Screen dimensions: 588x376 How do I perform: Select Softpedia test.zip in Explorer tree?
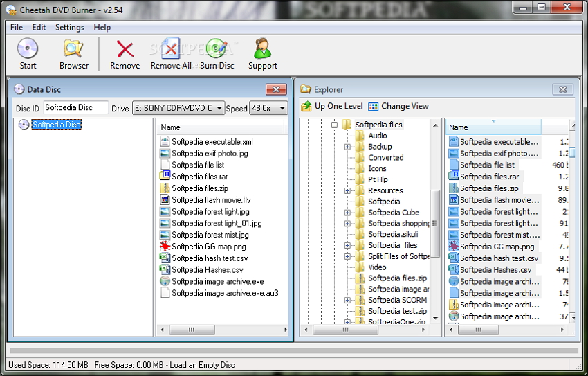(397, 311)
